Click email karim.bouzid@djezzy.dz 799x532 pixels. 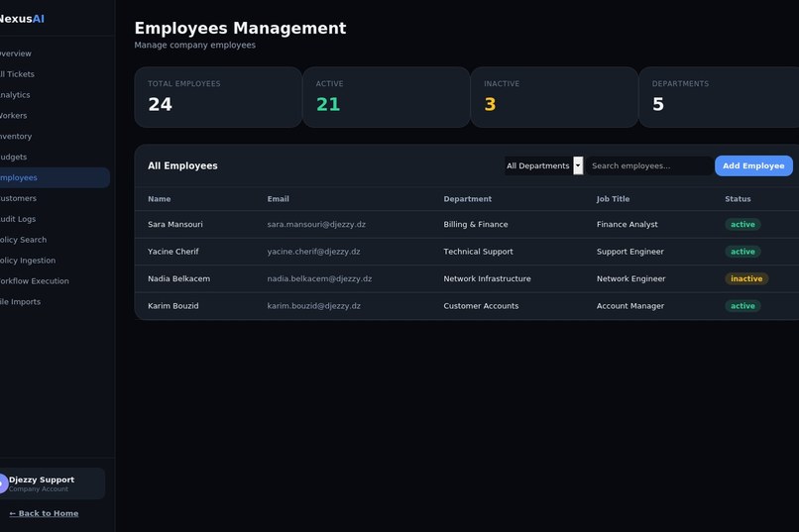click(x=314, y=306)
